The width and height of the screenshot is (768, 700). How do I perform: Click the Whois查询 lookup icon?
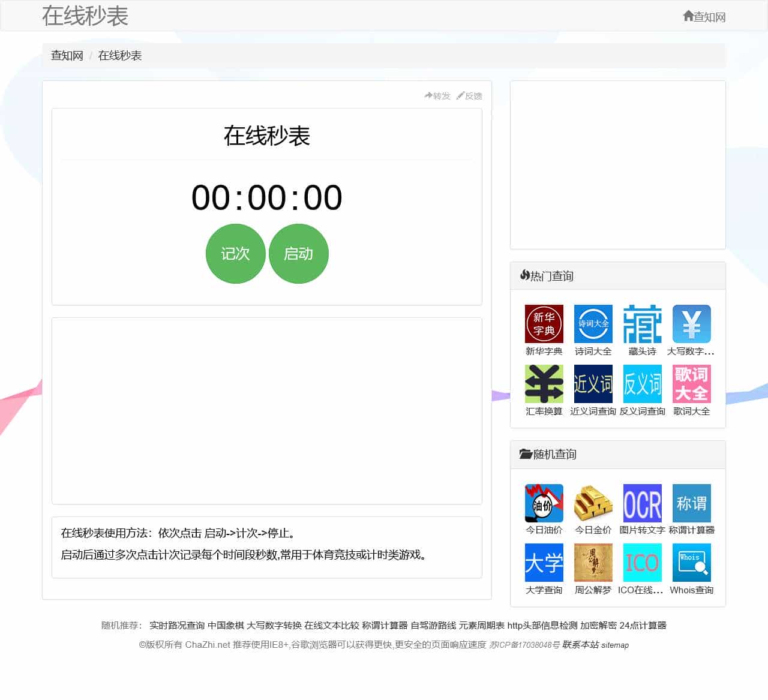tap(691, 563)
